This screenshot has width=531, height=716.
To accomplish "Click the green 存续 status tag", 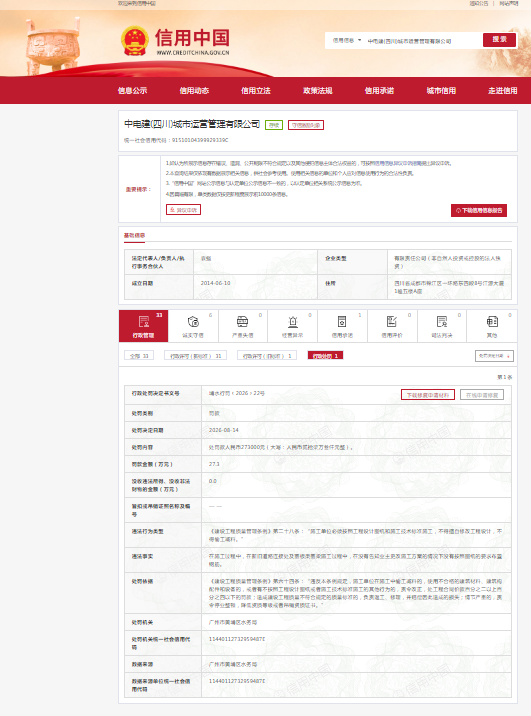I will coord(274,125).
